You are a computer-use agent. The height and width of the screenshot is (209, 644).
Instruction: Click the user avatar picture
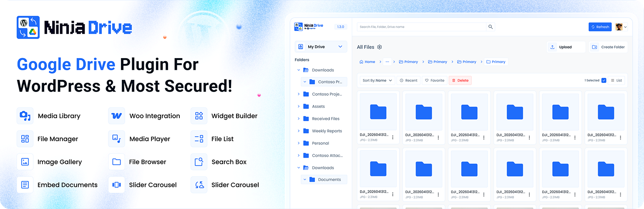[x=619, y=27]
